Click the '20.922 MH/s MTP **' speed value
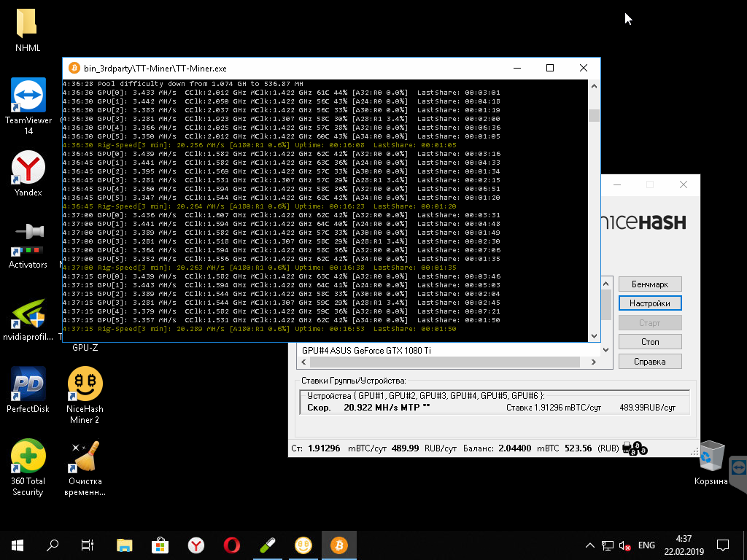The height and width of the screenshot is (560, 747). coord(387,408)
